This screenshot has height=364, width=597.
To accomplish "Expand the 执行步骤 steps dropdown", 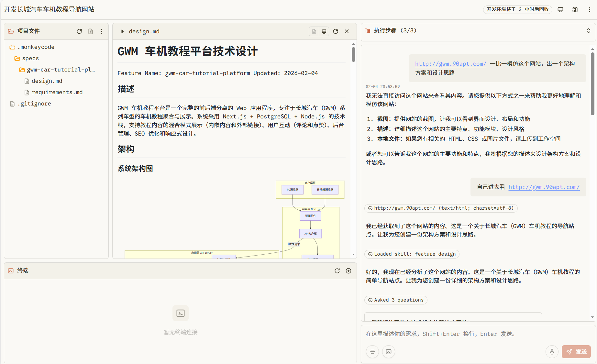I will click(x=589, y=30).
